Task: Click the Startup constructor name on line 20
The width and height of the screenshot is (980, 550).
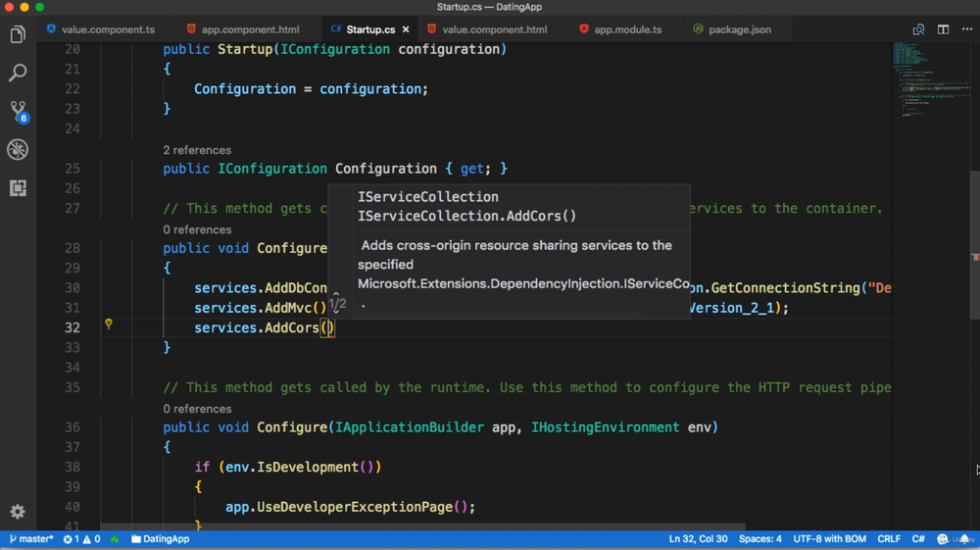Action: 244,49
